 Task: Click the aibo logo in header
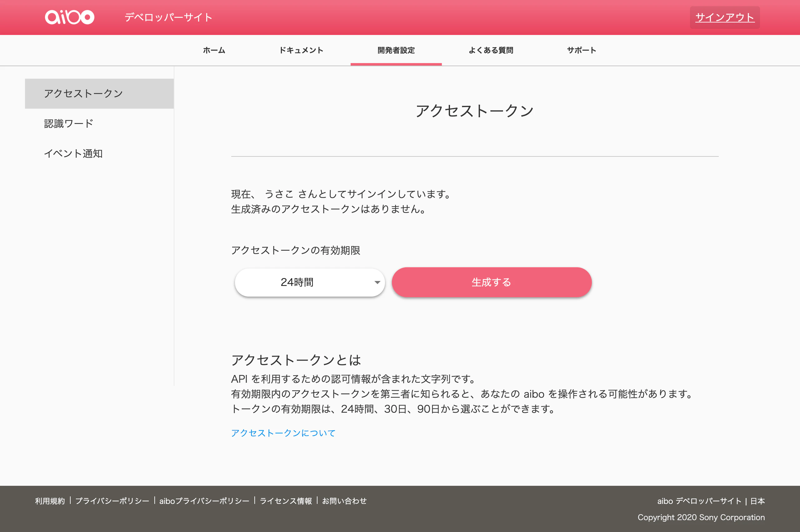tap(70, 17)
